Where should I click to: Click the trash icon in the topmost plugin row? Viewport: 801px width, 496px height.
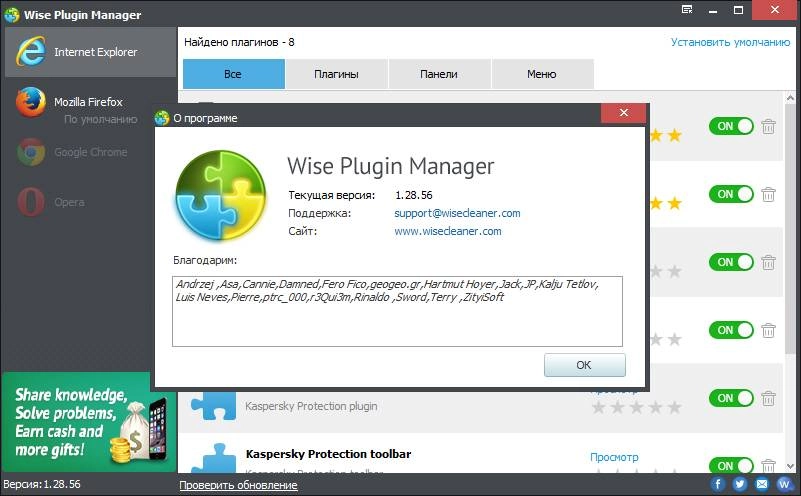[x=768, y=126]
